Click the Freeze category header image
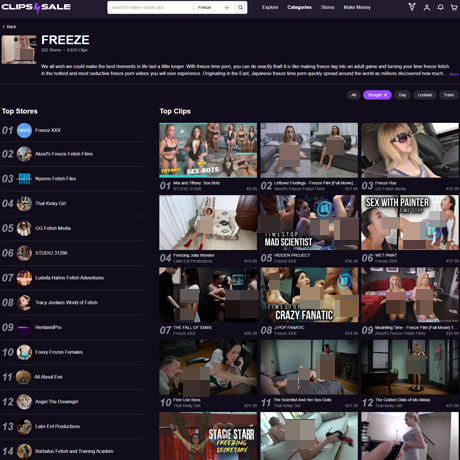The height and width of the screenshot is (460, 460). (x=19, y=50)
